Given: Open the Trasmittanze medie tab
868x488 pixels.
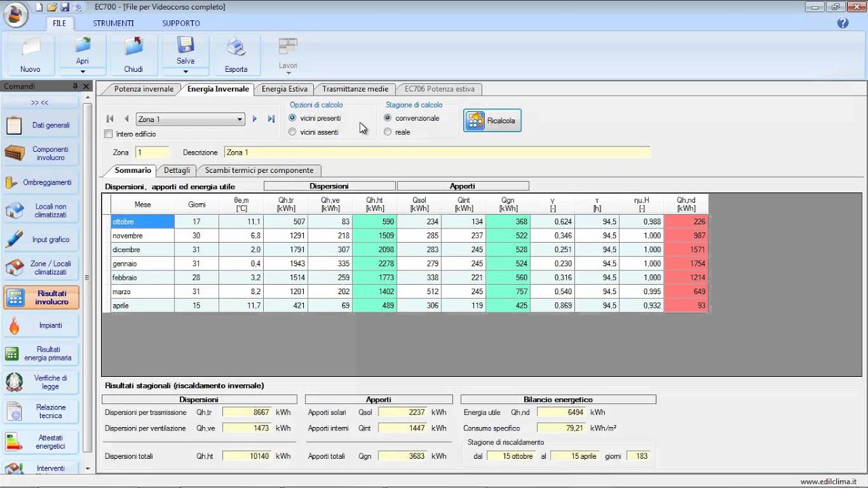Looking at the screenshot, I should point(355,89).
